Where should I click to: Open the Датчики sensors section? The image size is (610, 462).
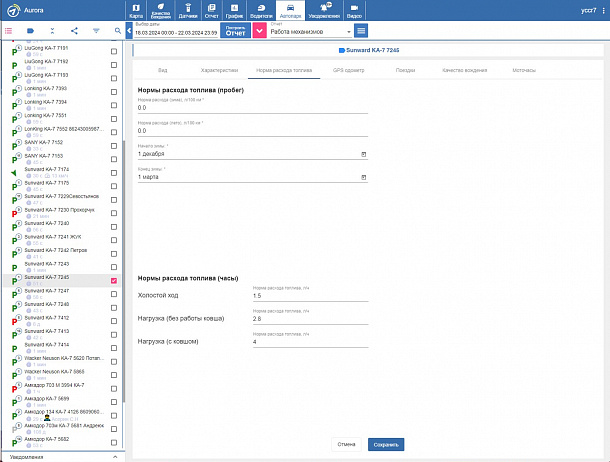pos(188,10)
